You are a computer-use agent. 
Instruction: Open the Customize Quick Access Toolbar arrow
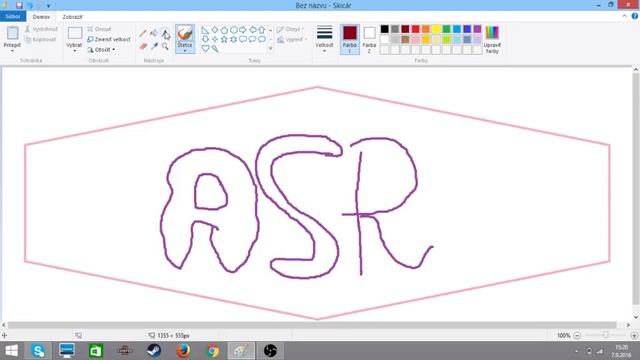48,6
